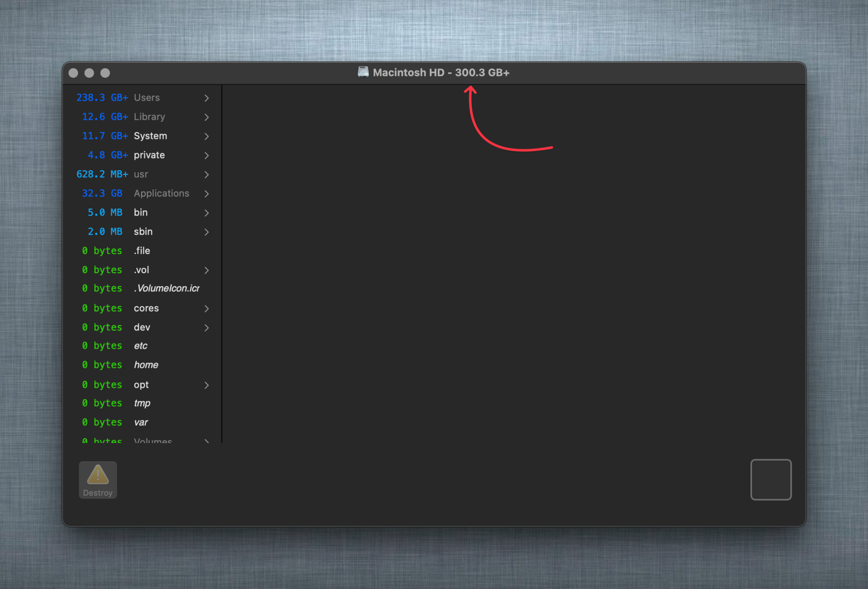
Task: Expand the Users folder chevron
Action: [207, 98]
